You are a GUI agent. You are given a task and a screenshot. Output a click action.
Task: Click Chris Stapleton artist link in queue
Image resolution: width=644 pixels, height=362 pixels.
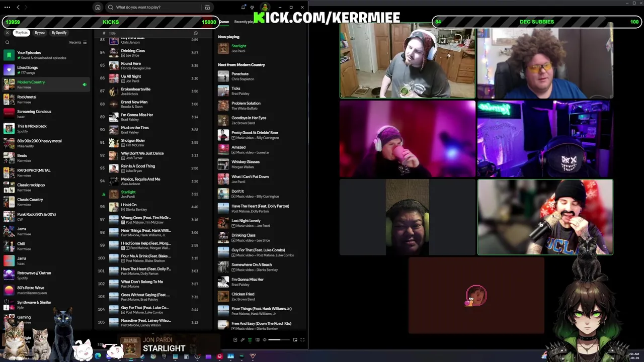coord(243,79)
